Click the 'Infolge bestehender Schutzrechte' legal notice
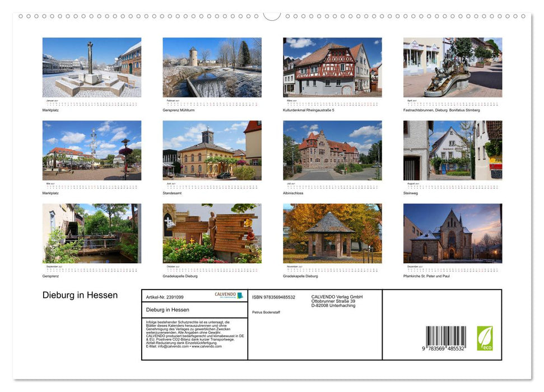This screenshot has width=544, height=392. tap(195, 334)
